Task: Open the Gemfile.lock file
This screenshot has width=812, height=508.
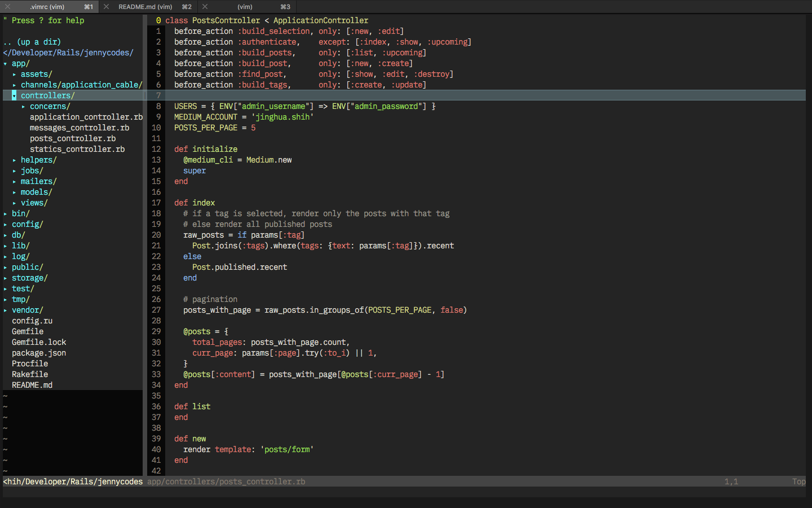Action: tap(39, 343)
